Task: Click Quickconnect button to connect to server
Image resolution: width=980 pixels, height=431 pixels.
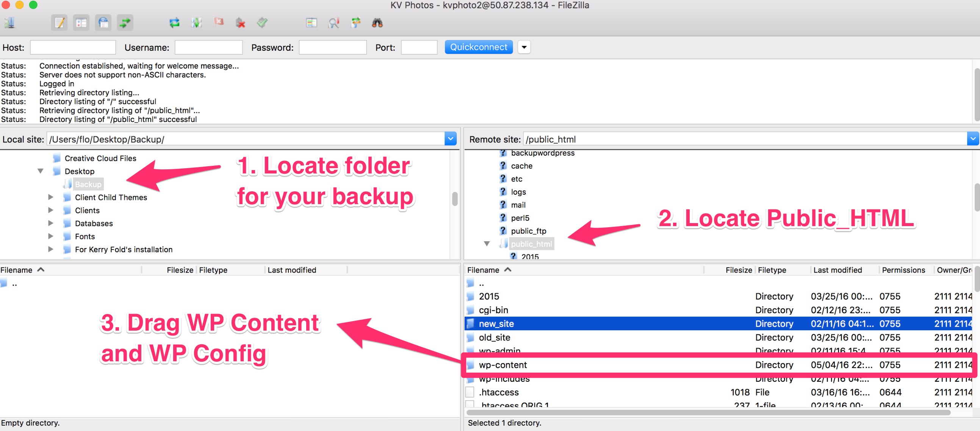Action: tap(478, 47)
